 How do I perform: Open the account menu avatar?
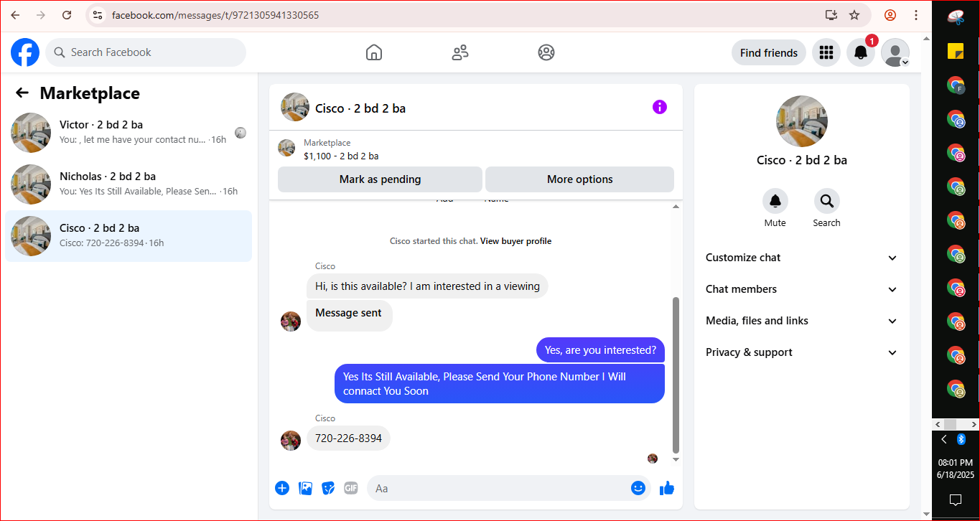(895, 52)
